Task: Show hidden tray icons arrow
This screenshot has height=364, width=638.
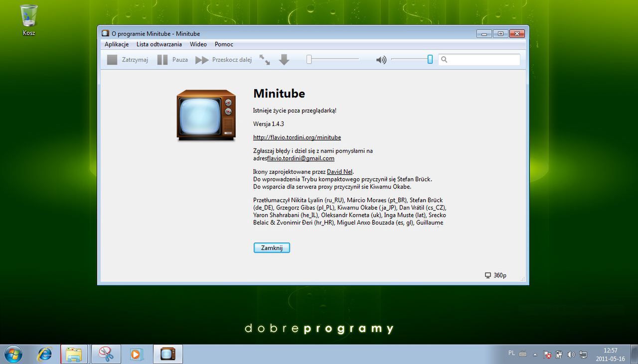Action: 535,355
